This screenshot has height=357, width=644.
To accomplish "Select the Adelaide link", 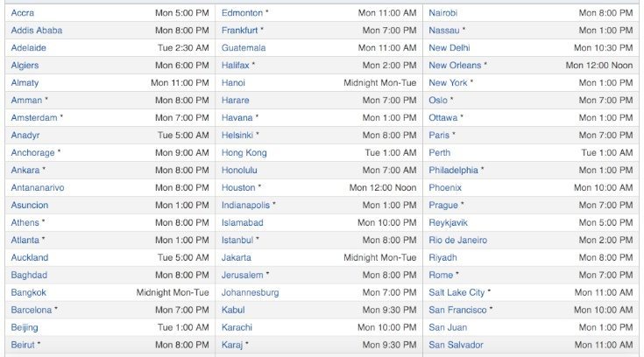I will 28,47.
